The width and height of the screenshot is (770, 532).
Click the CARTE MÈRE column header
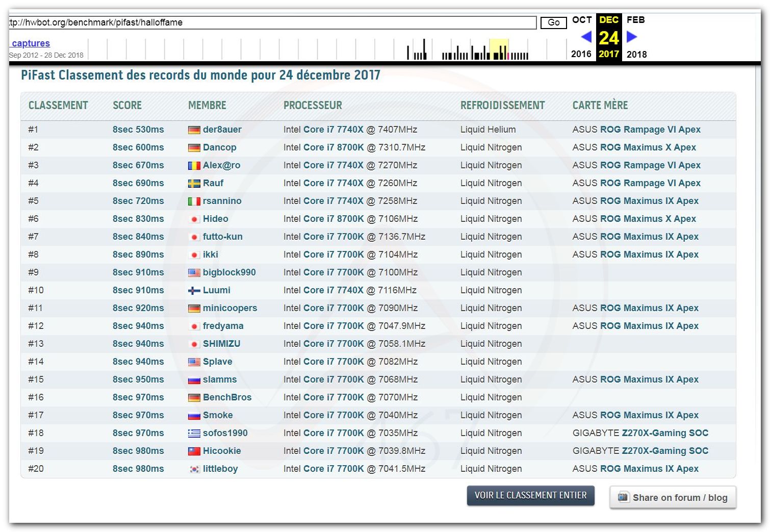[600, 105]
